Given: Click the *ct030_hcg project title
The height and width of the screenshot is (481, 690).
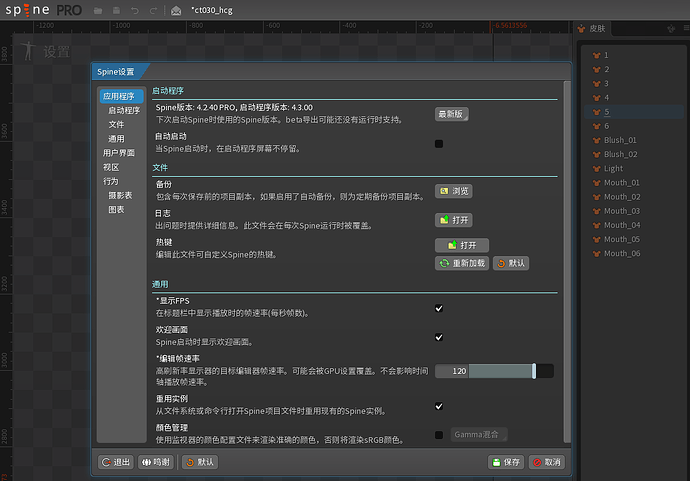Looking at the screenshot, I should [x=212, y=10].
